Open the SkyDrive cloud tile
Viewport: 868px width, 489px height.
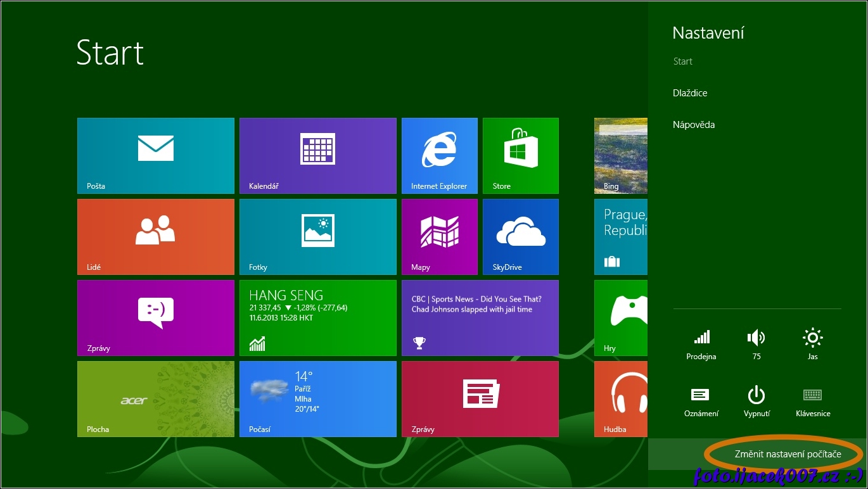tap(520, 236)
